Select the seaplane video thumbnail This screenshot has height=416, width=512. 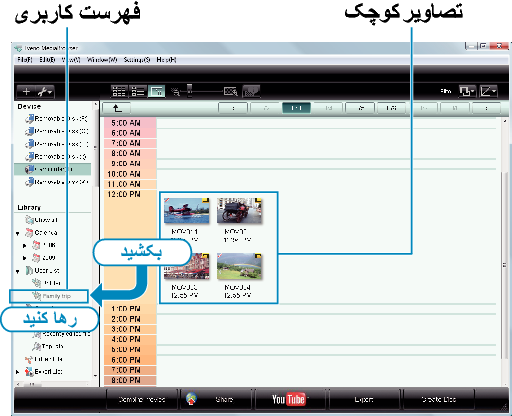click(x=186, y=211)
